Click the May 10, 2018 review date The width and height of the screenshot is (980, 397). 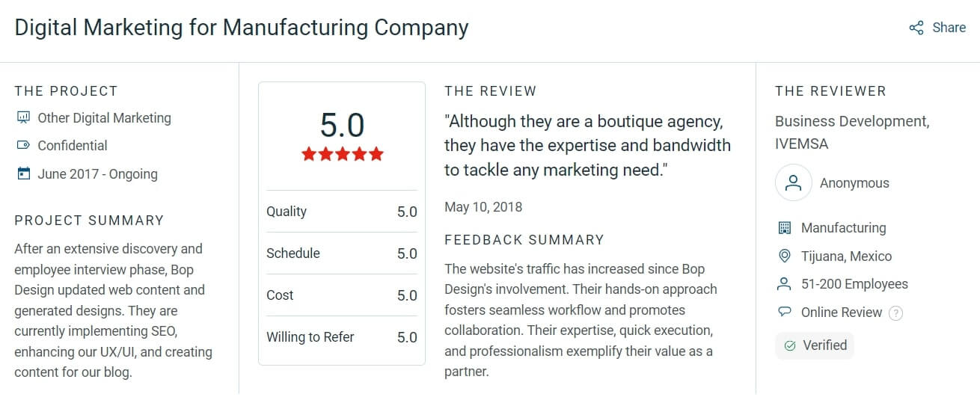[483, 207]
